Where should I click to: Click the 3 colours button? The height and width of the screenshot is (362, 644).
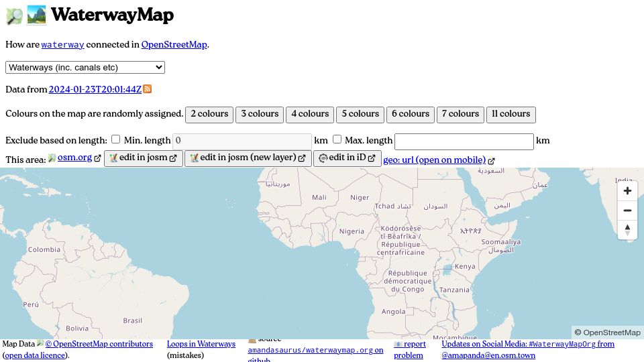(260, 115)
